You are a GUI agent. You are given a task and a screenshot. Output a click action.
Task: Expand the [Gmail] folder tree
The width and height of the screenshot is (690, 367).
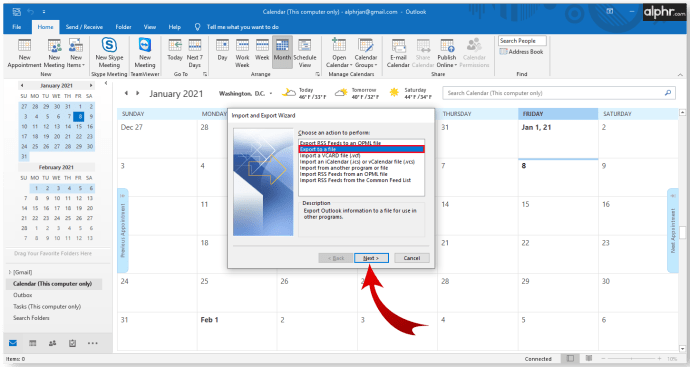[x=10, y=272]
